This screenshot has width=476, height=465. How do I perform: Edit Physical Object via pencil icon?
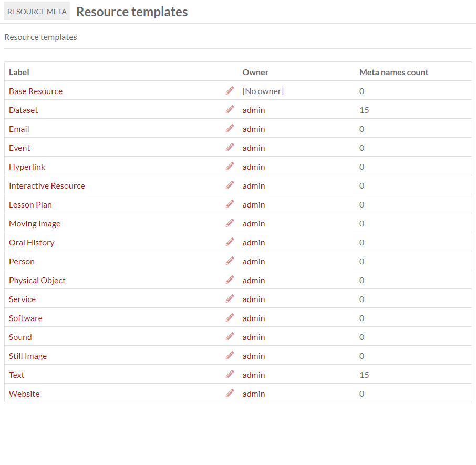[x=230, y=280]
